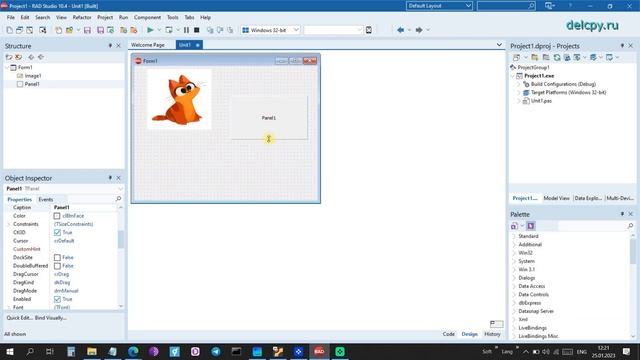Click the Save All toolbar icon
This screenshot has width=640, height=360.
click(100, 30)
